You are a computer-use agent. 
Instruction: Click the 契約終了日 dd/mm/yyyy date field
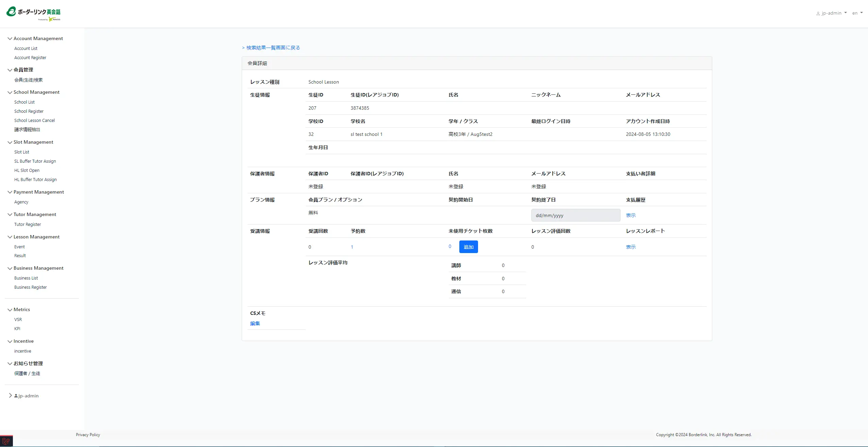[575, 215]
